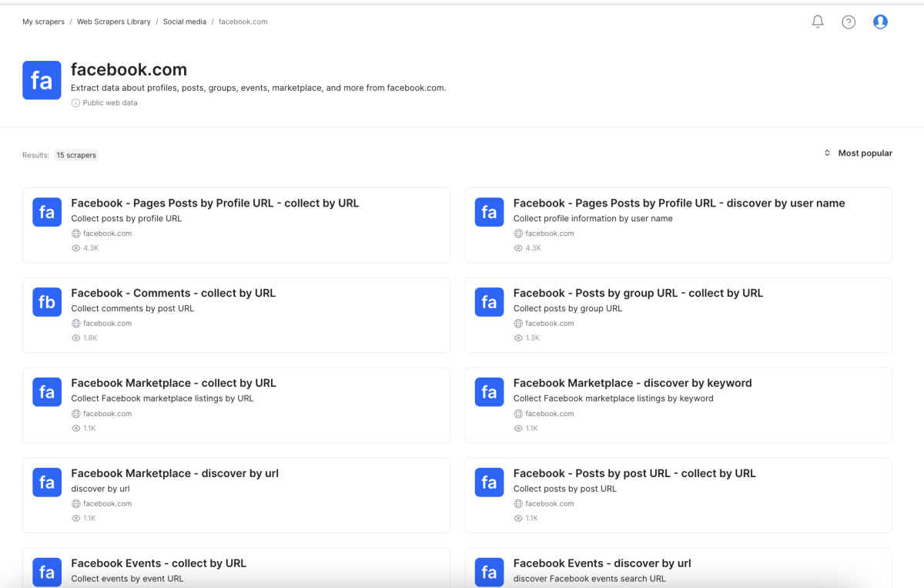
Task: Click the 15 scrapers results badge
Action: pyautogui.click(x=76, y=155)
